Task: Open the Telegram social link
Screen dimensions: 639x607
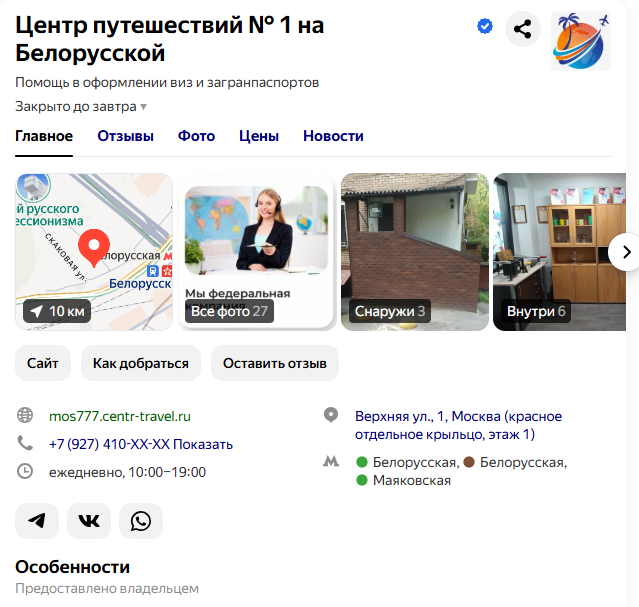Action: [x=37, y=521]
